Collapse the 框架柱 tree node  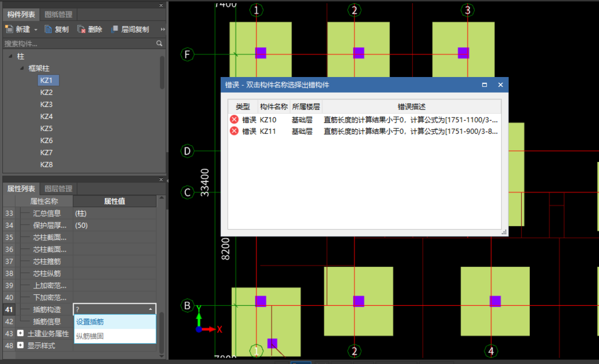[22, 68]
